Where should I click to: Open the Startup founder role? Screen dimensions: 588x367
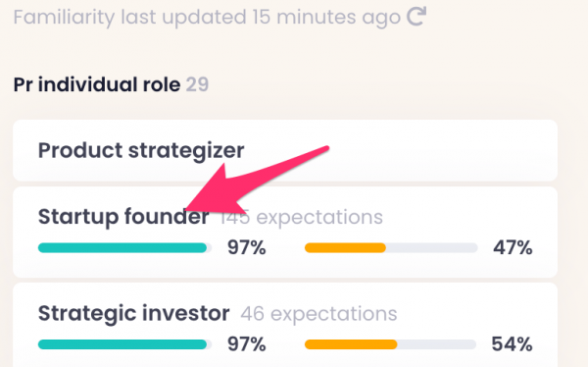point(123,217)
